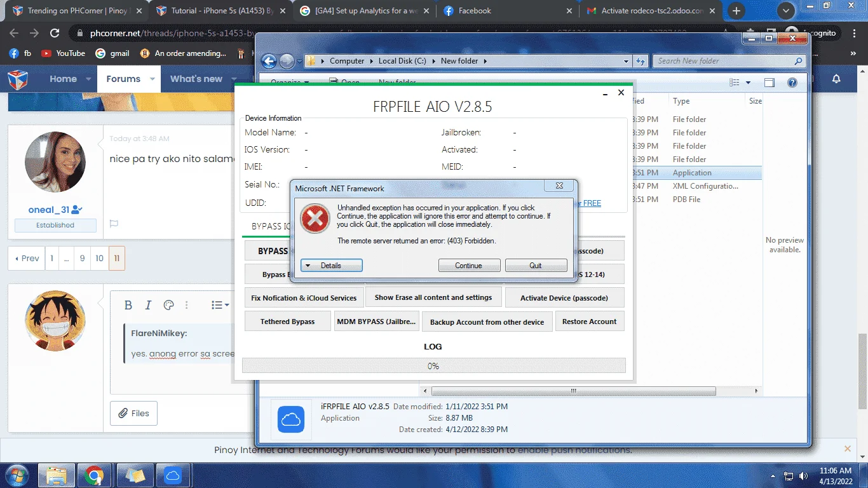Screen dimensions: 868x488
Task: Click Backup Account from other device
Action: click(x=487, y=322)
